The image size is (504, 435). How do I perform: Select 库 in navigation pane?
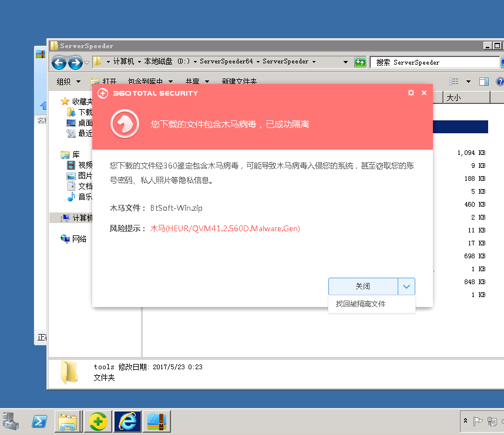(x=70, y=154)
